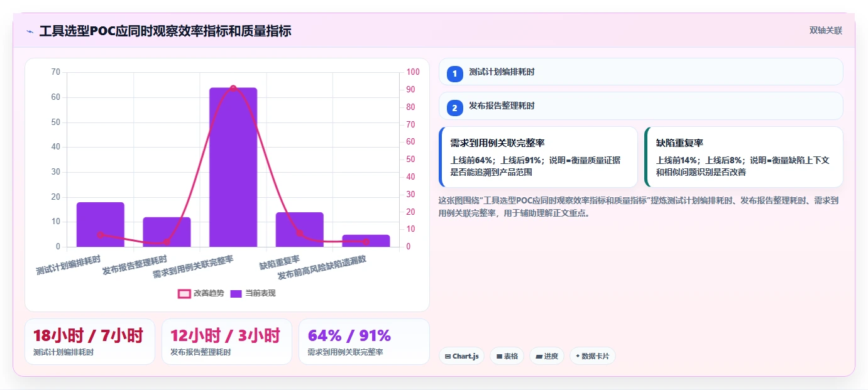Click the card title 工具选型POC应同时观察效率指标和质量指标

pyautogui.click(x=165, y=31)
